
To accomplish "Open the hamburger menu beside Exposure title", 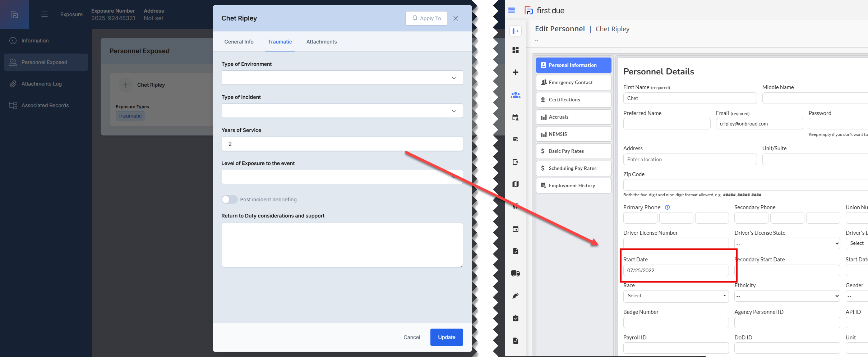I will click(x=45, y=14).
